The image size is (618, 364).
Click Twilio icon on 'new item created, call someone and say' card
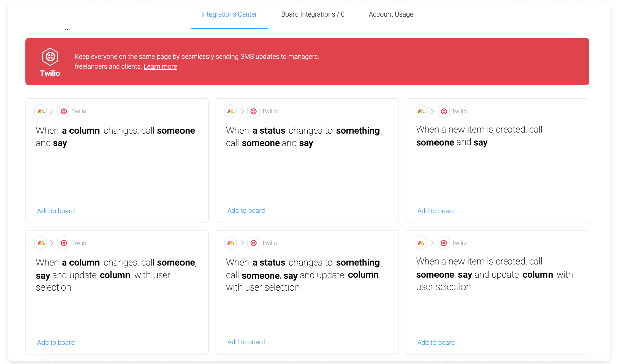[444, 111]
